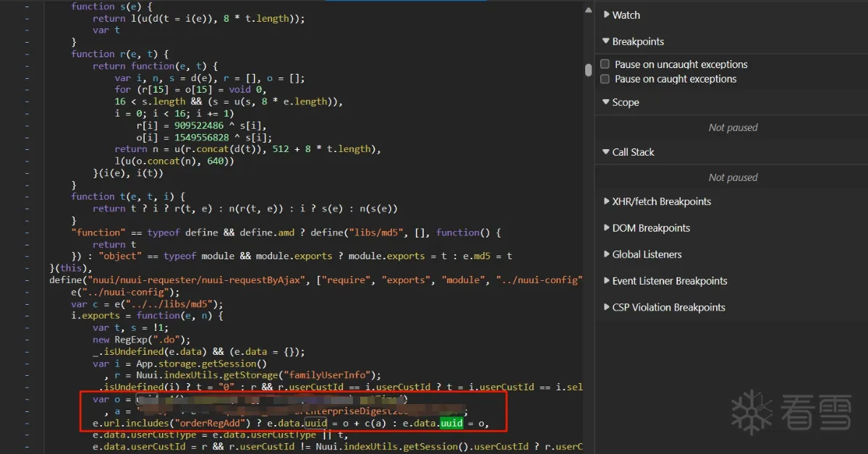Image resolution: width=868 pixels, height=454 pixels.
Task: Click the '}(i(e), i(t))' line
Action: pos(128,173)
